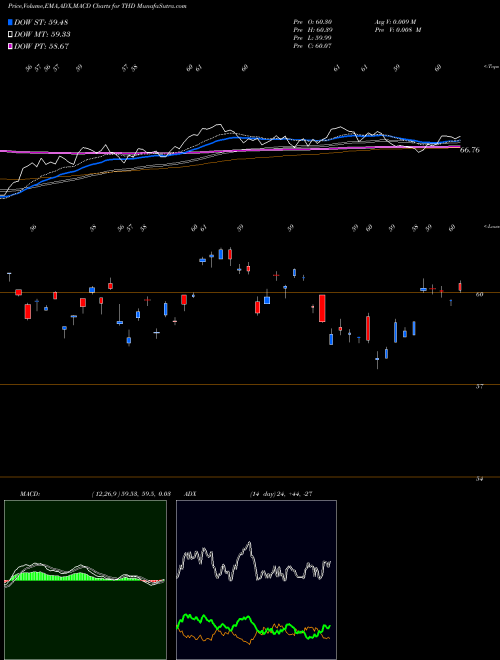Click the 'Pre C: 60.07' close value
This screenshot has width=500, height=660.
pyautogui.click(x=312, y=46)
